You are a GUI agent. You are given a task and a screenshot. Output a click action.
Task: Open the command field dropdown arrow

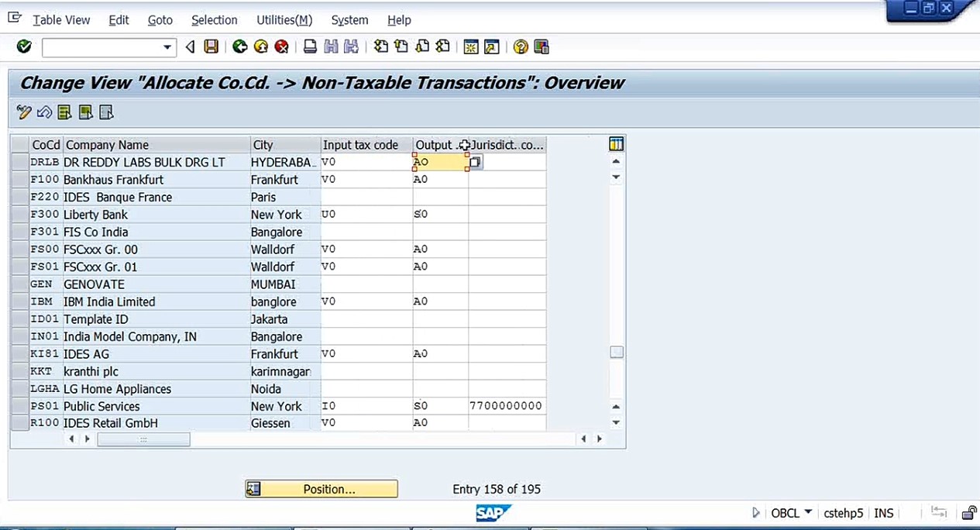(167, 48)
